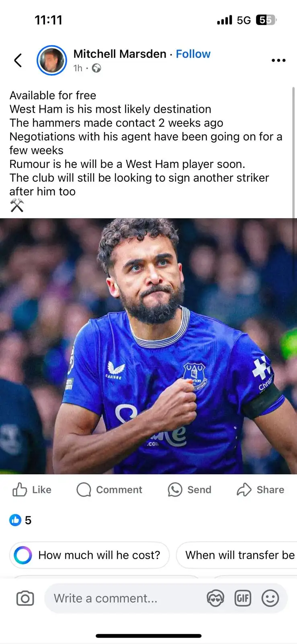Click Mitchell Marsden author name
The width and height of the screenshot is (297, 644).
click(120, 54)
